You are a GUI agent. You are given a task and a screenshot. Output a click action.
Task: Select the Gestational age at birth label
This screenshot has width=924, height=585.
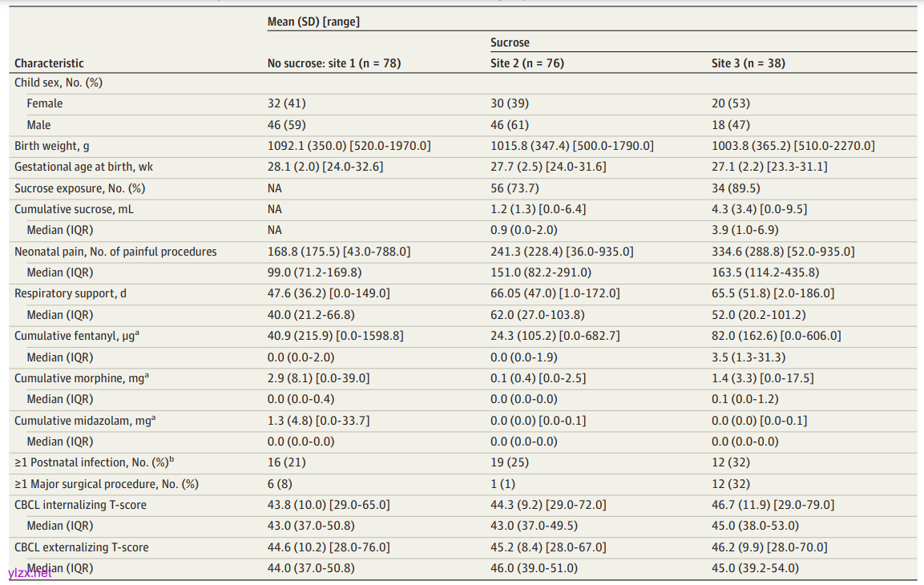[x=83, y=167]
